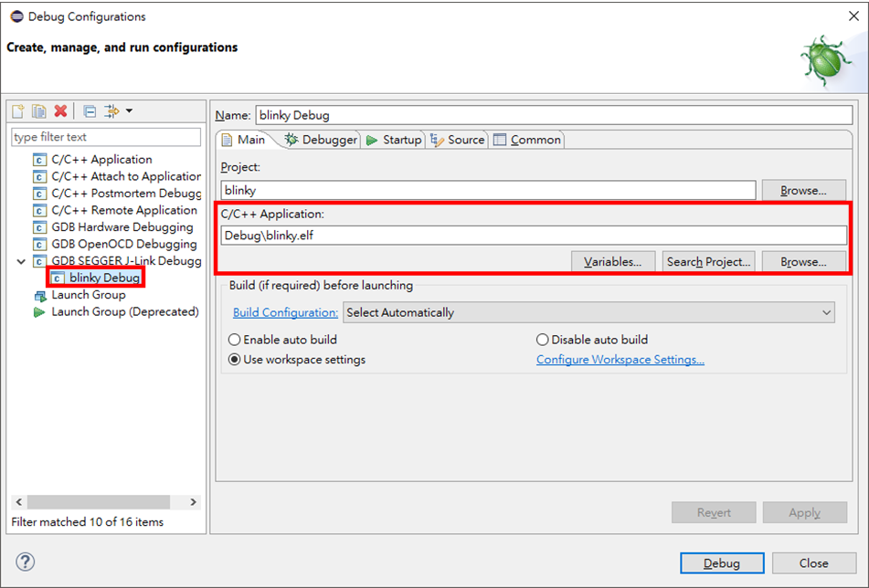Delete selected configuration with the red X
The image size is (869, 588).
click(60, 111)
